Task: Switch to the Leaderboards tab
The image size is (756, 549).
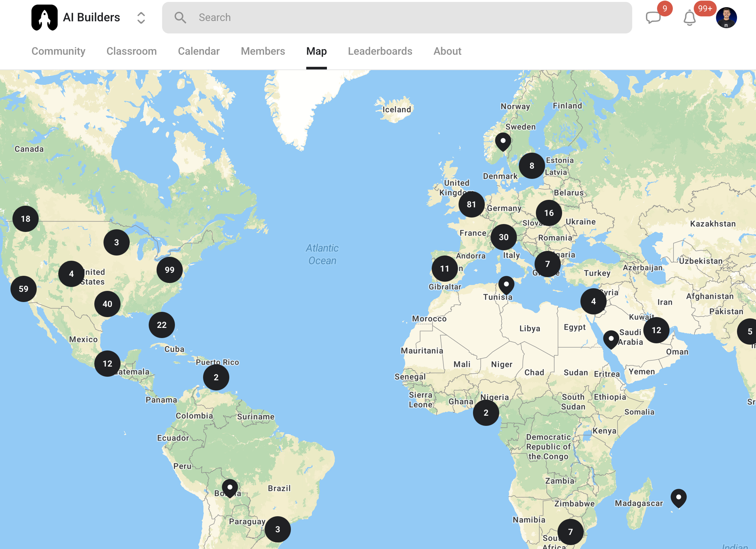Action: [380, 51]
